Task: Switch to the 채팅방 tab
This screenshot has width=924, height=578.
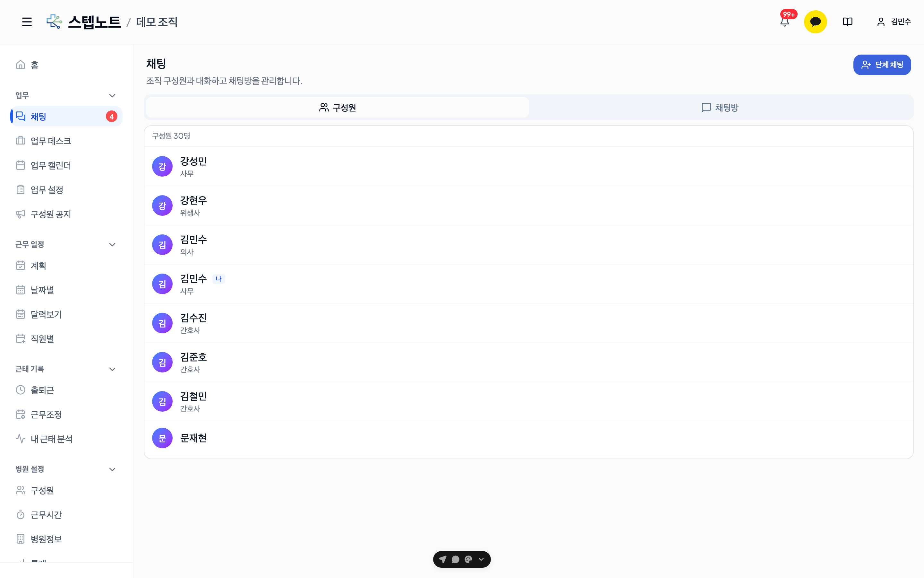Action: tap(720, 108)
